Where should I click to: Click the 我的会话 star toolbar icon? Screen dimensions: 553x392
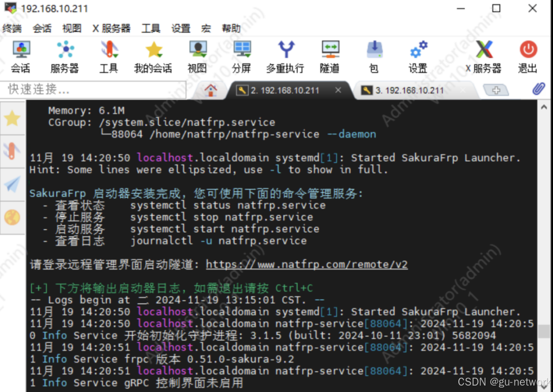pyautogui.click(x=153, y=57)
